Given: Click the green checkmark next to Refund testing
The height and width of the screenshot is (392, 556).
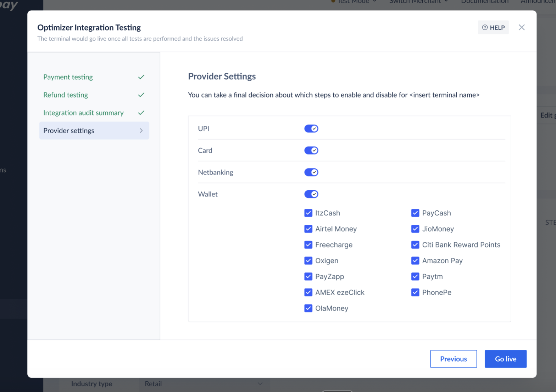Looking at the screenshot, I should pyautogui.click(x=141, y=95).
